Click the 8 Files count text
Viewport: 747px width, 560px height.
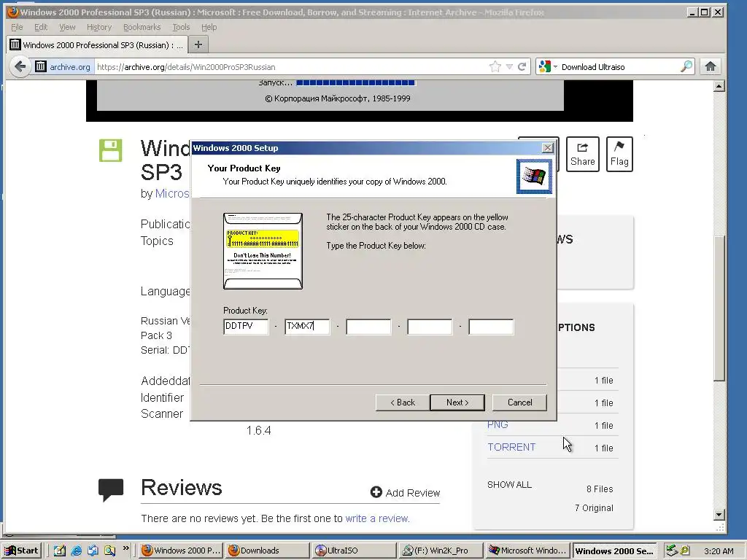coord(600,489)
